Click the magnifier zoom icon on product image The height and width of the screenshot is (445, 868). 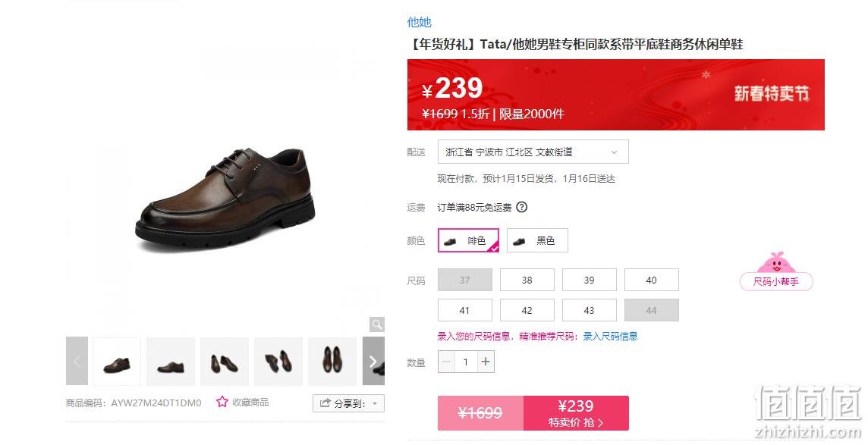point(377,324)
